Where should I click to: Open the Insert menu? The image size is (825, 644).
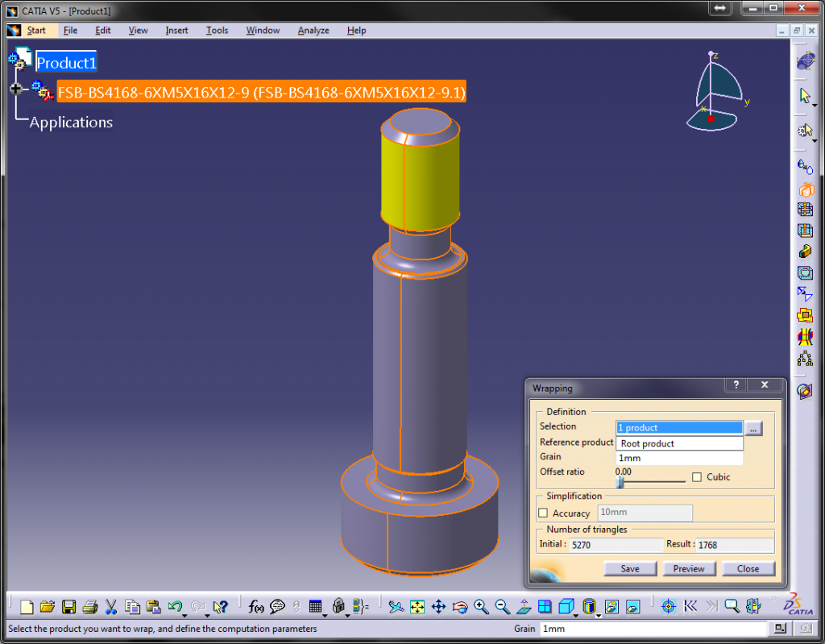point(176,30)
